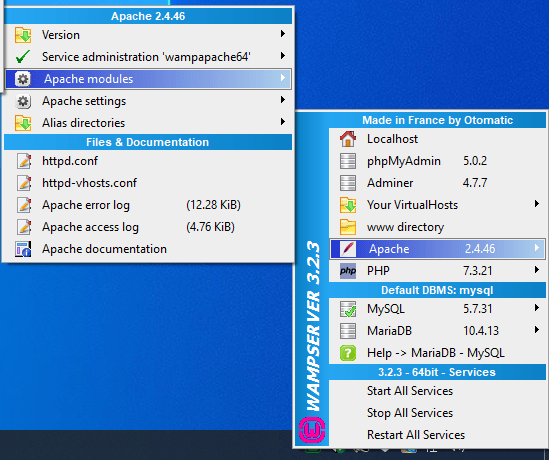Open the httpd-vhosts.conf file
Viewport: 549px width, 460px height.
148,183
